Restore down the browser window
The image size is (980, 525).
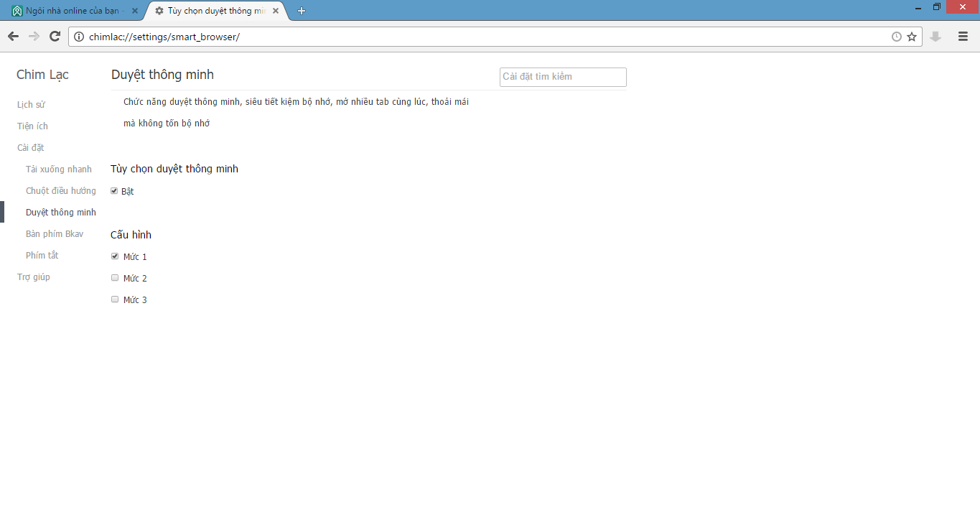tap(937, 7)
